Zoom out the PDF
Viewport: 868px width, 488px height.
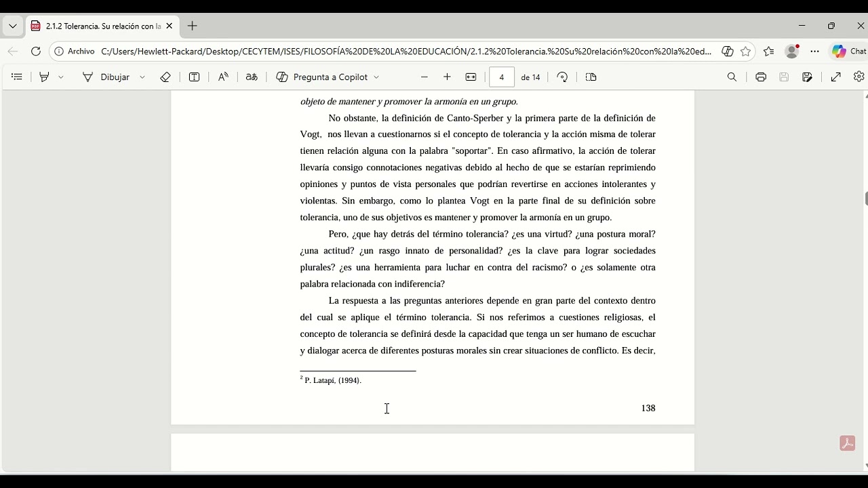[425, 77]
